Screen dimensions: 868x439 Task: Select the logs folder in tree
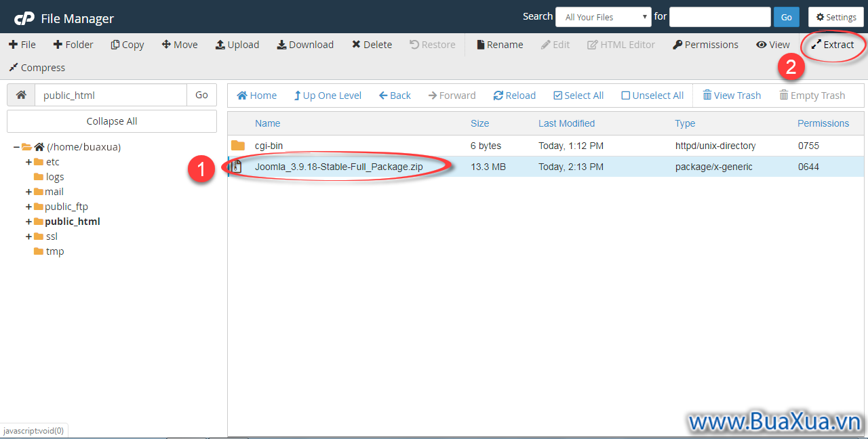tap(55, 177)
